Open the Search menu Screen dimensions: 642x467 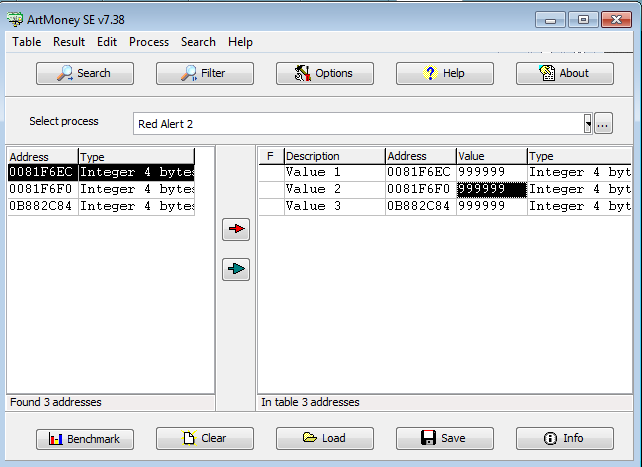tap(198, 42)
